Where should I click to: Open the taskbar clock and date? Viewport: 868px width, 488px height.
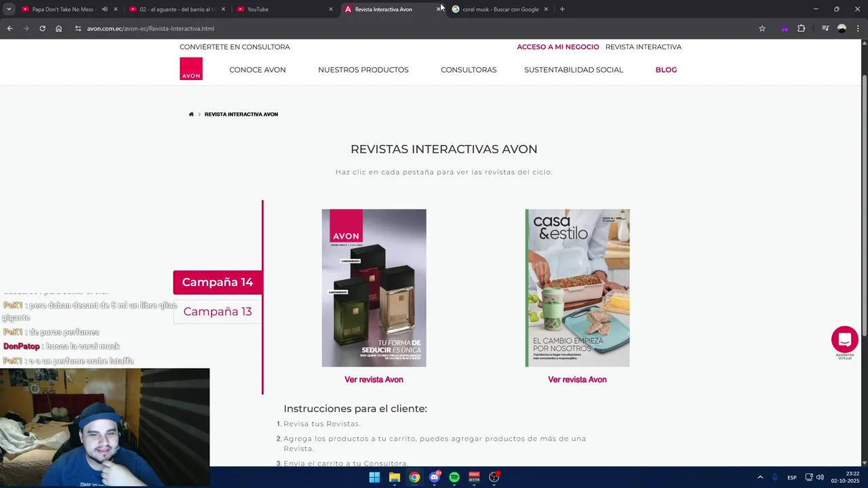coord(846,477)
